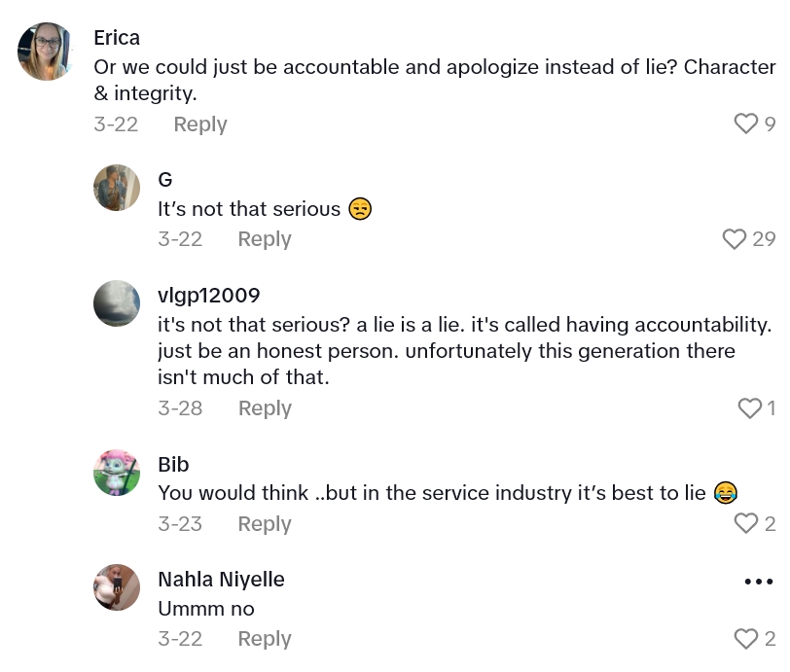
Task: Click the username vlgp12009
Action: click(208, 296)
